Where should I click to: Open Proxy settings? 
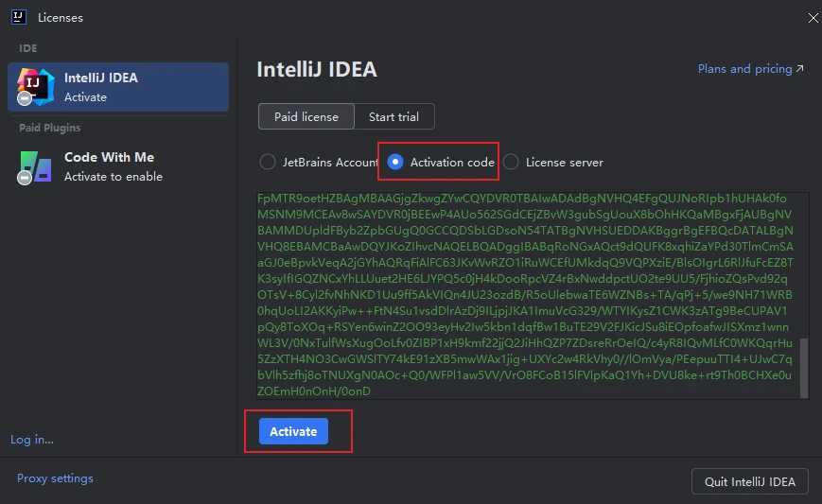point(55,478)
